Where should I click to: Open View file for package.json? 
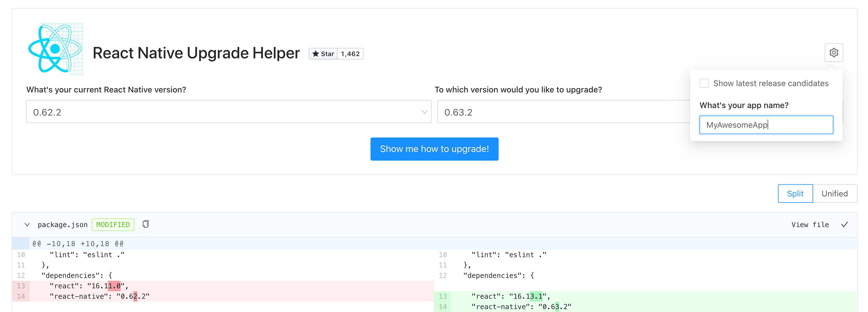pyautogui.click(x=810, y=224)
